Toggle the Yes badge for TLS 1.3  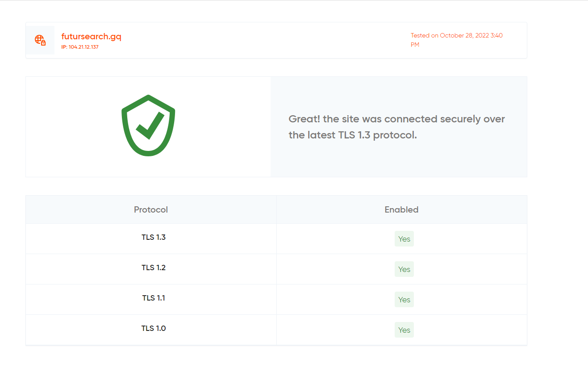click(404, 238)
